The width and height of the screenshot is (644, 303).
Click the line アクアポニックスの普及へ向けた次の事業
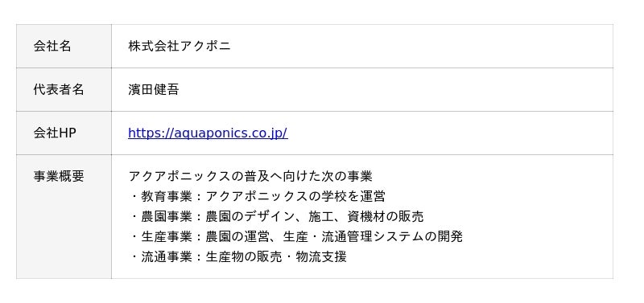[250, 176]
